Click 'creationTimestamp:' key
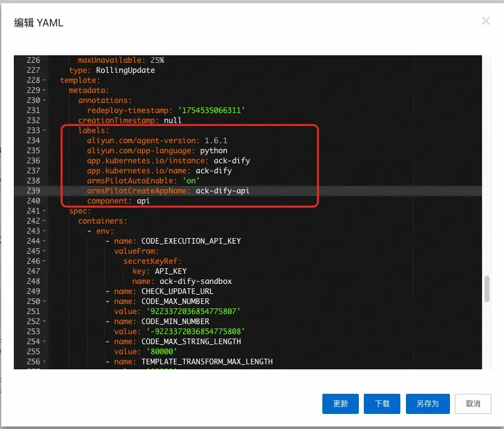This screenshot has height=429, width=504. (119, 121)
